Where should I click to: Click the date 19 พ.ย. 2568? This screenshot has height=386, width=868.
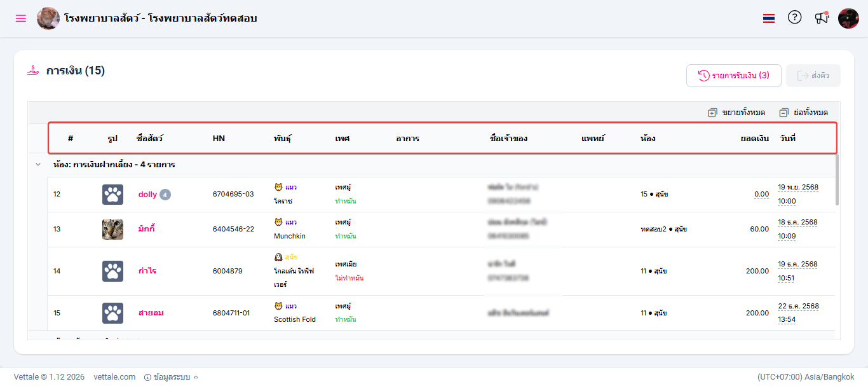797,188
